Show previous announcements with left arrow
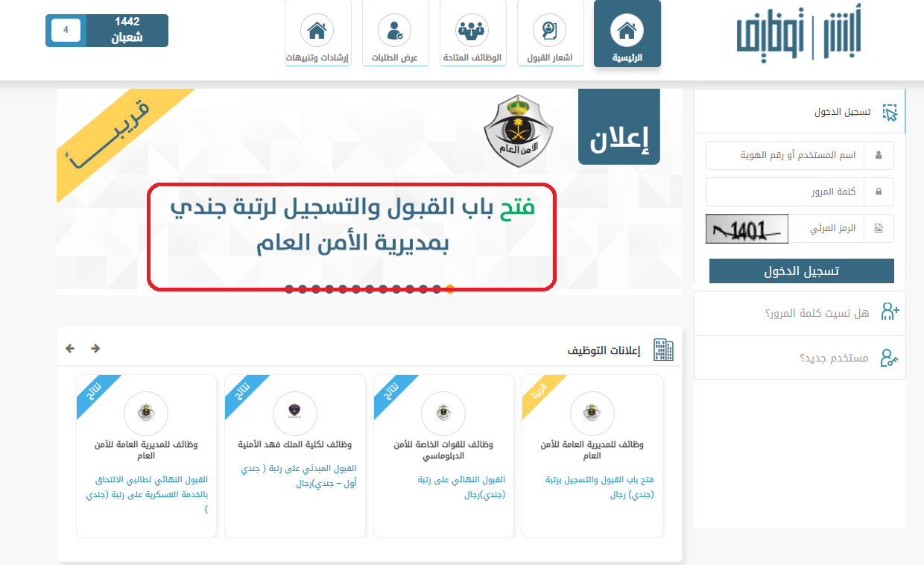This screenshot has width=924, height=565. coord(70,348)
